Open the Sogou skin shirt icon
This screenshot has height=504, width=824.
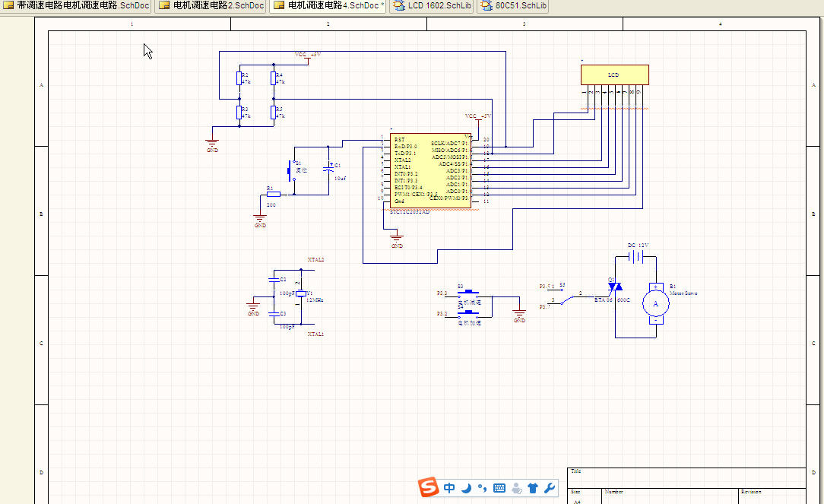click(533, 488)
